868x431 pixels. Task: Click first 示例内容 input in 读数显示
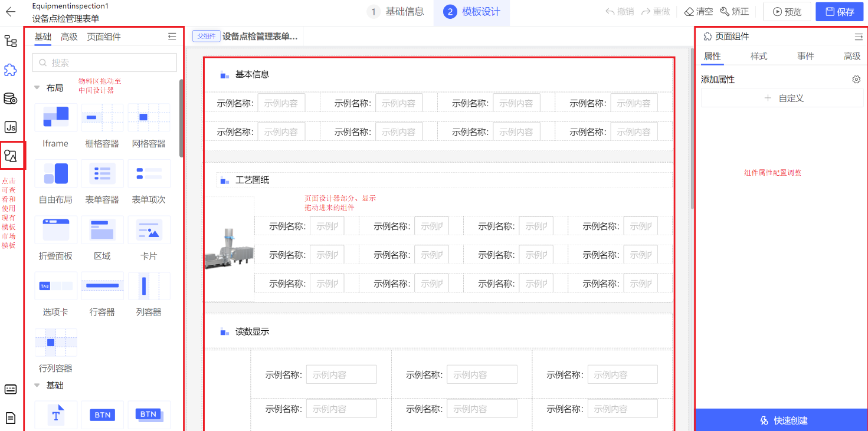pyautogui.click(x=341, y=374)
